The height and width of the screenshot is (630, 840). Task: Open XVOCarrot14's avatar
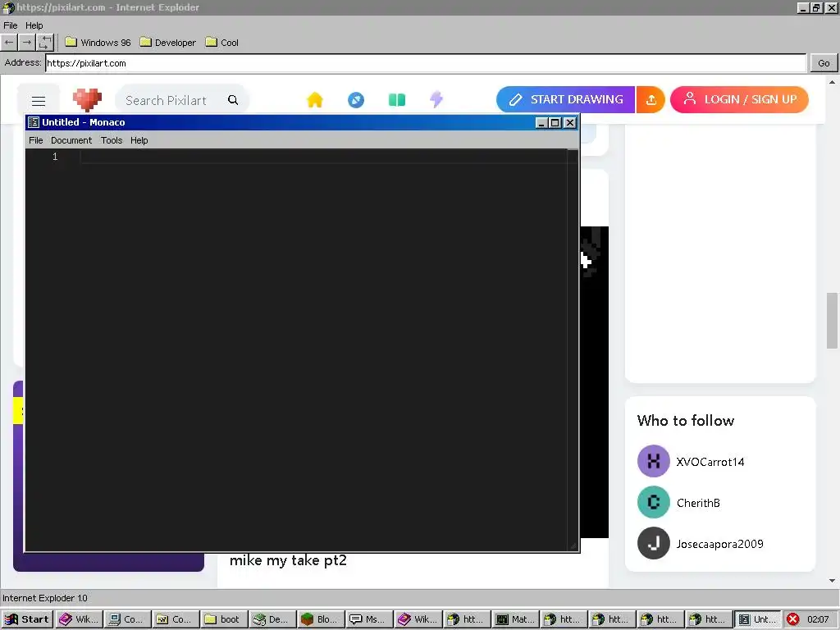point(654,461)
